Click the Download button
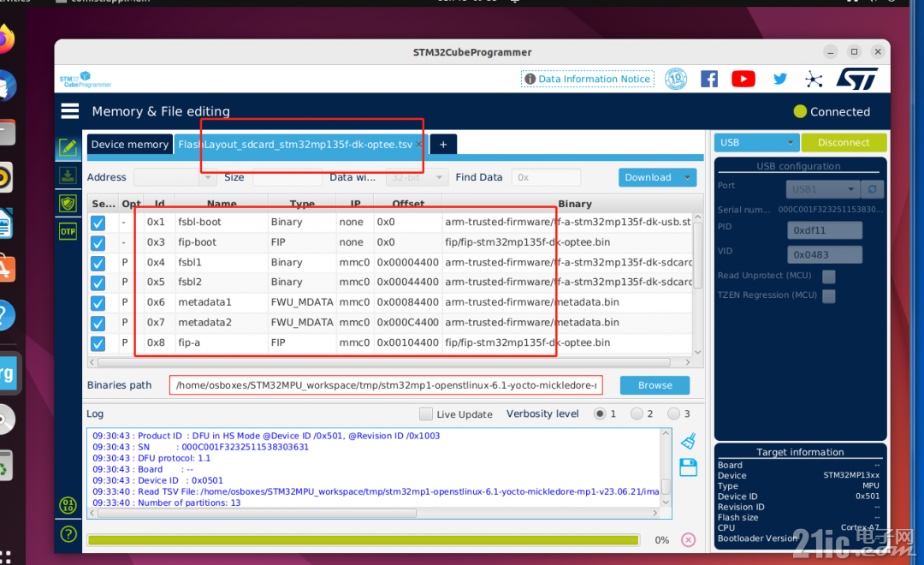This screenshot has height=565, width=924. pos(649,177)
